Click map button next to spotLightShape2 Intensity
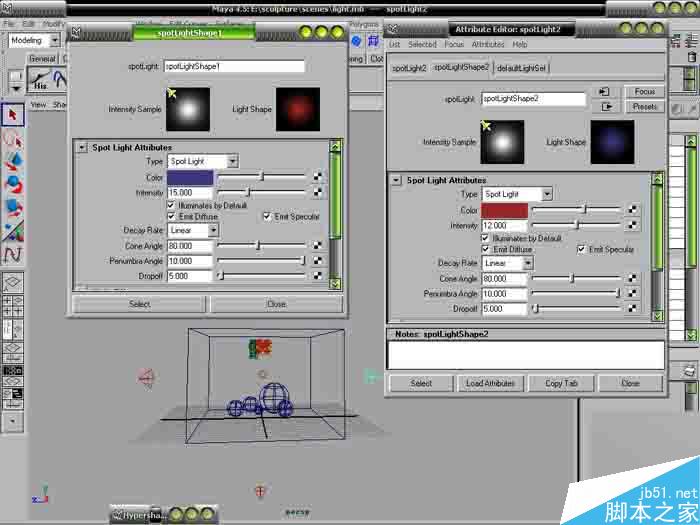The width and height of the screenshot is (700, 525). point(632,225)
